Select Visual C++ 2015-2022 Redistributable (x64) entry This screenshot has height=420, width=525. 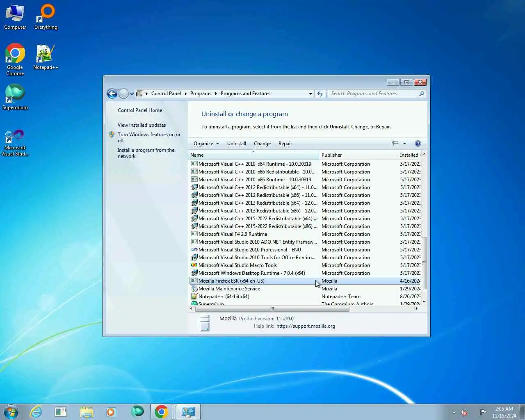click(305, 219)
